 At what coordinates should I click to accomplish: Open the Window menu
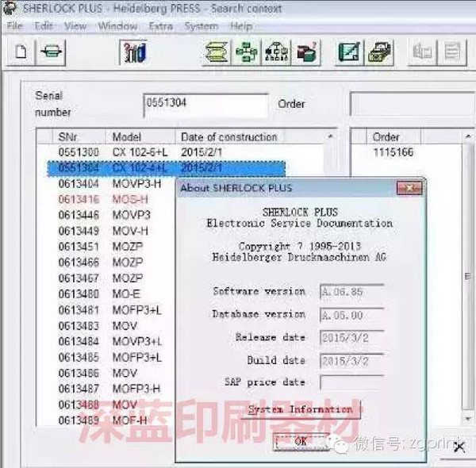(x=117, y=26)
